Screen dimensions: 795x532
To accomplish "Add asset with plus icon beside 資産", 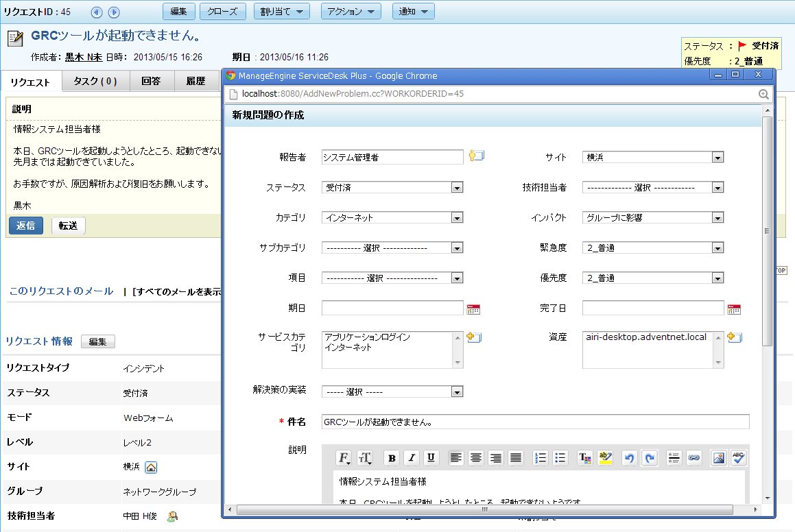I will (734, 337).
